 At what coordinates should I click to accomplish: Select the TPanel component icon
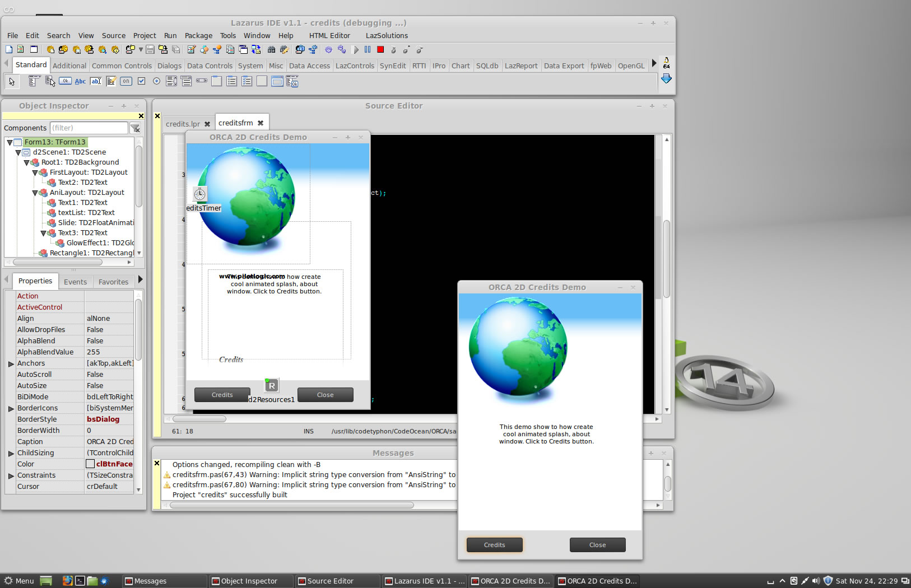click(x=262, y=82)
